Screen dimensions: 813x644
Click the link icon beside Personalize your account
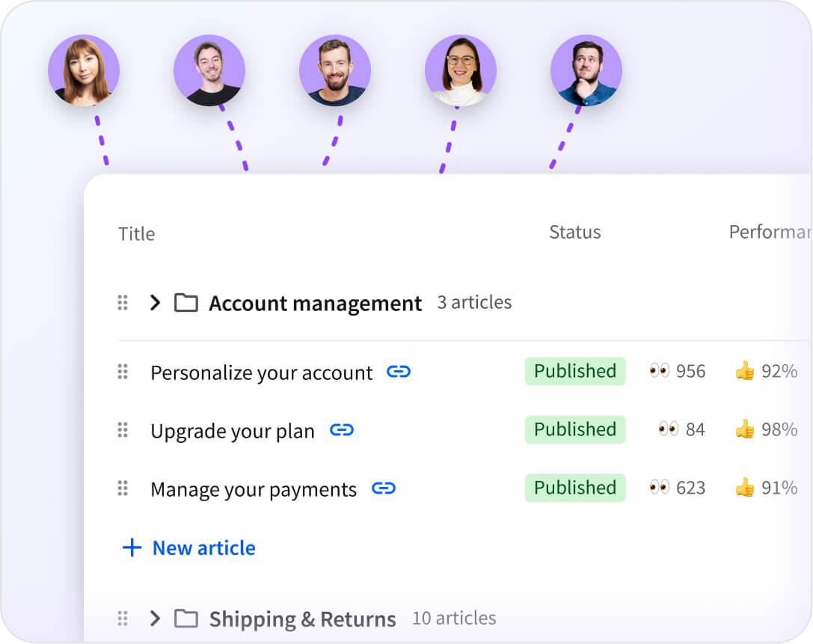coord(398,372)
